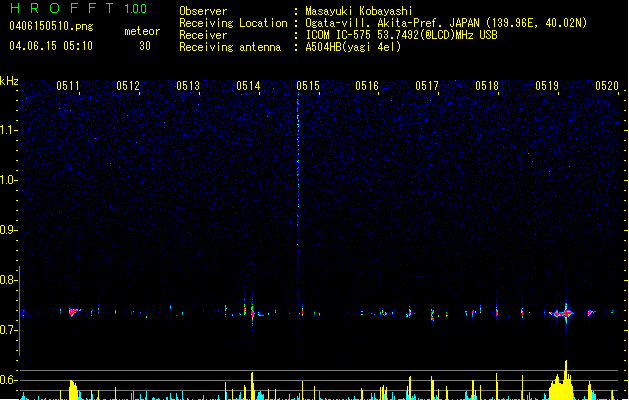The width and height of the screenshot is (629, 400).
Task: Click the vertical broadband noise line before 0515
Action: 298,229
